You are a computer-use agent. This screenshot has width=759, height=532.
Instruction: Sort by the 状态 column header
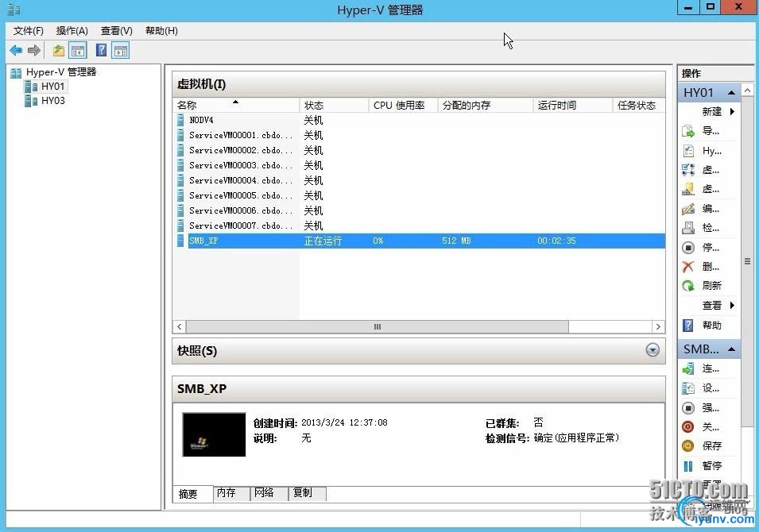[334, 105]
